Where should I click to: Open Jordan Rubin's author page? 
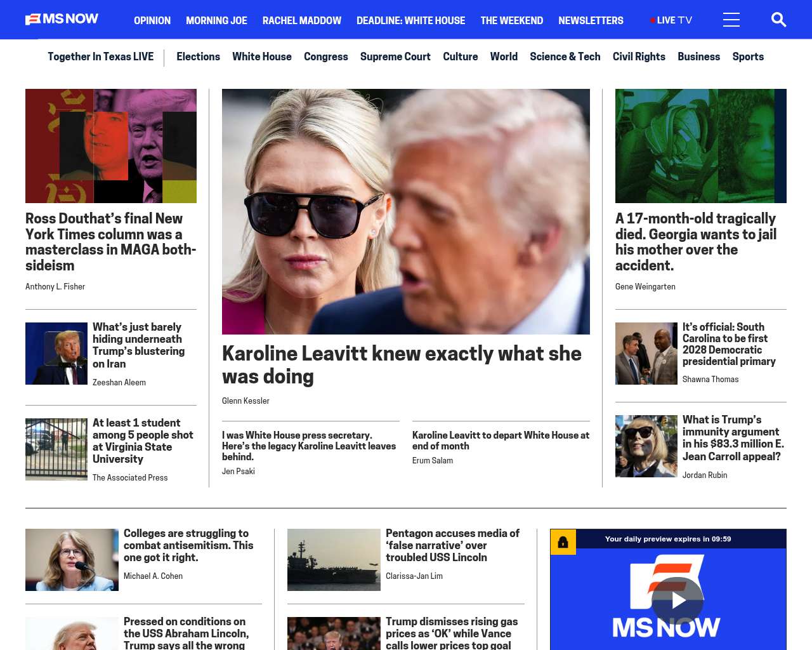tap(705, 475)
